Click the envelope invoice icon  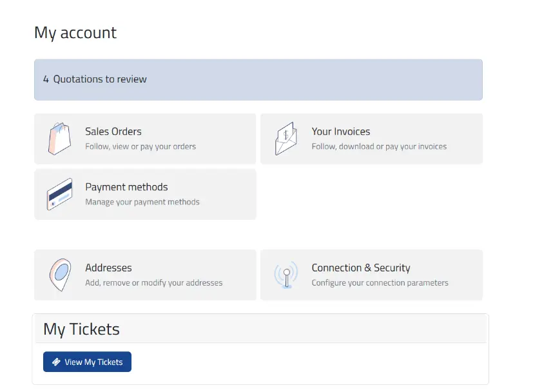286,139
